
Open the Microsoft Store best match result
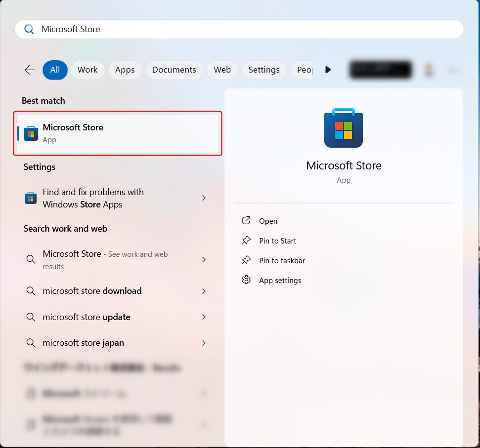118,134
